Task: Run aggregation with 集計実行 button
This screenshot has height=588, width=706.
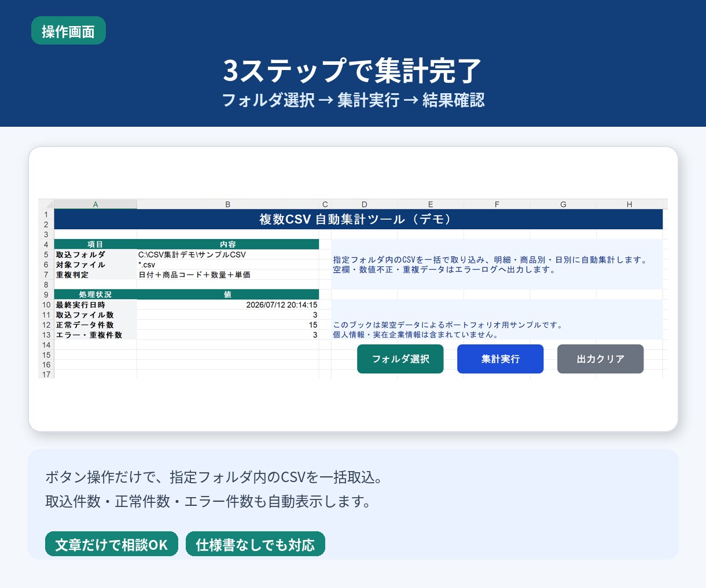Action: [x=500, y=359]
